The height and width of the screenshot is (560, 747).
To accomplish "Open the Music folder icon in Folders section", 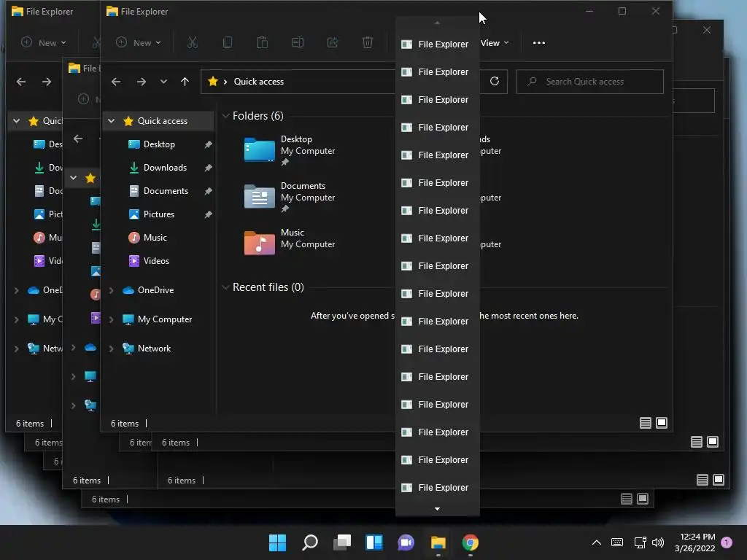I will point(259,243).
